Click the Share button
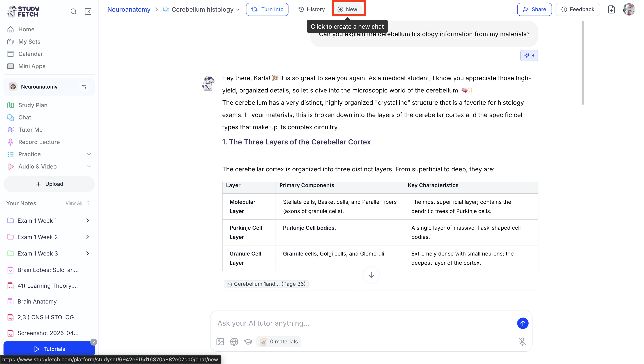 [x=534, y=9]
